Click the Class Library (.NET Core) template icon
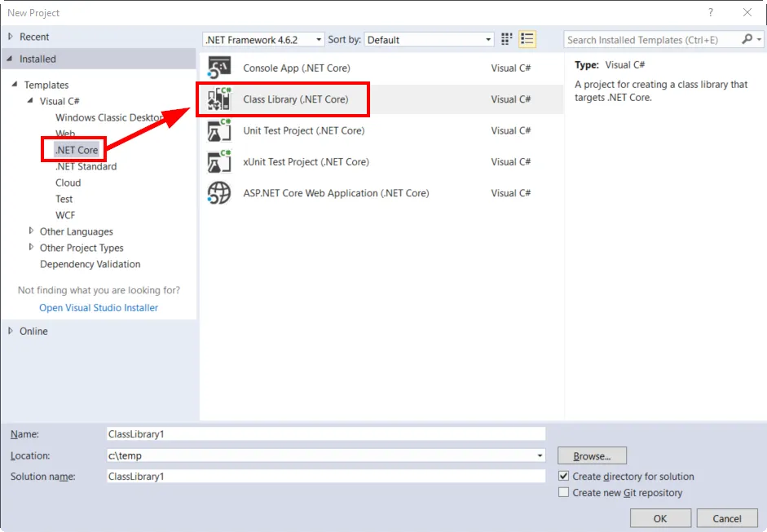Image resolution: width=767 pixels, height=532 pixels. pos(219,99)
